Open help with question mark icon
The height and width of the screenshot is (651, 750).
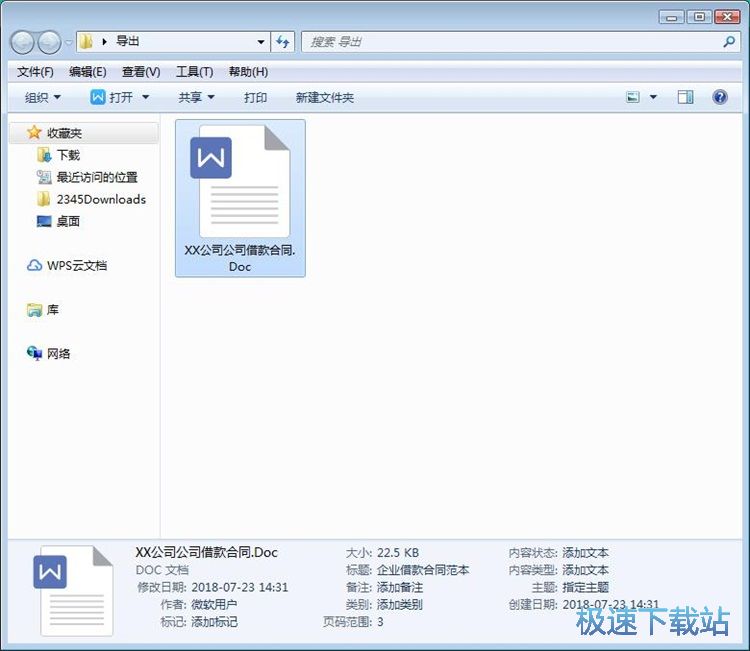tap(720, 97)
